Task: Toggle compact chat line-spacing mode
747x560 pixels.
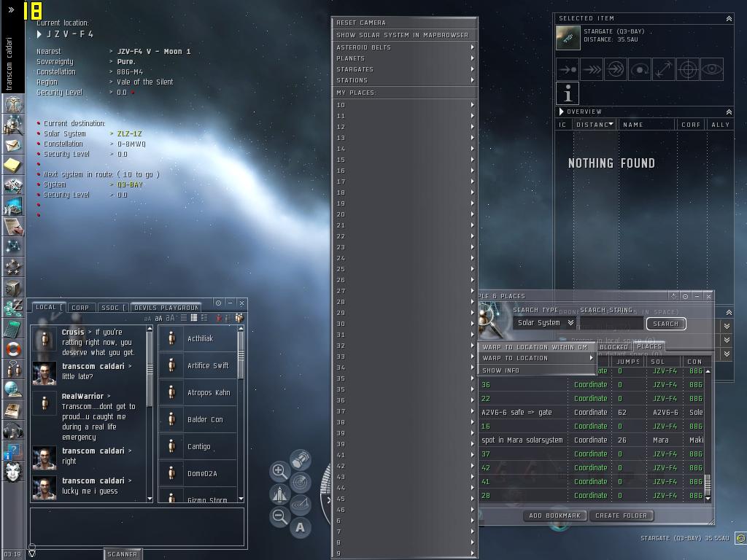Action: click(x=183, y=318)
